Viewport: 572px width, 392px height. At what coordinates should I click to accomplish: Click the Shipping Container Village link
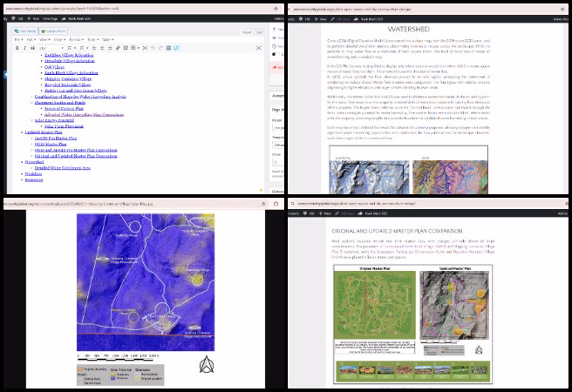click(x=68, y=78)
